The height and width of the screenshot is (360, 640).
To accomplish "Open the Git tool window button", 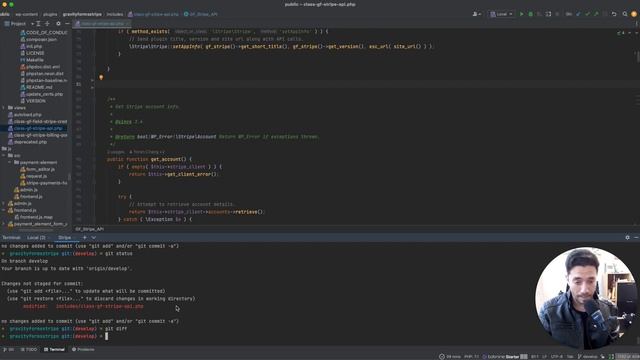I will (x=8, y=350).
